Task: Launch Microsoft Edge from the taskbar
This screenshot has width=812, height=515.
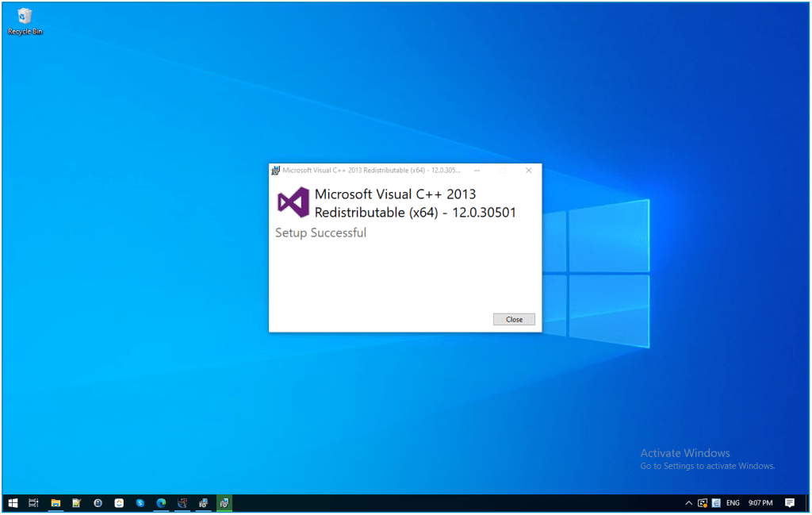Action: coord(161,502)
